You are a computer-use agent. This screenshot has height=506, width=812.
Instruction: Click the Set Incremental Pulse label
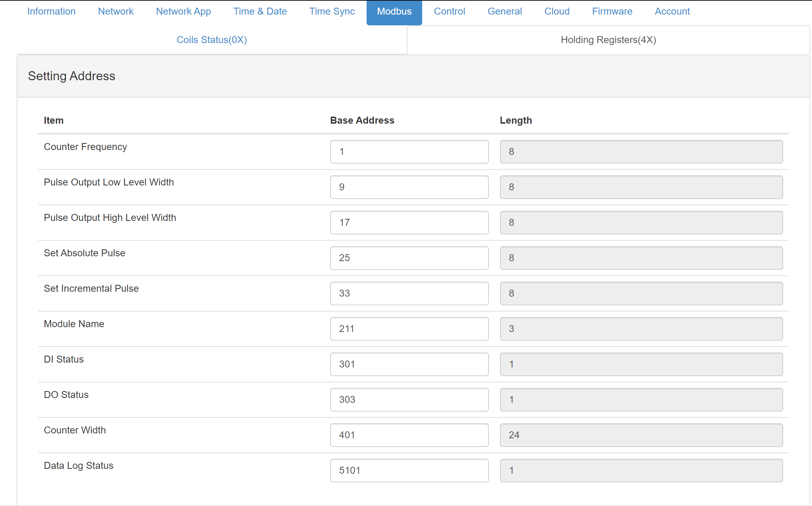coord(91,289)
